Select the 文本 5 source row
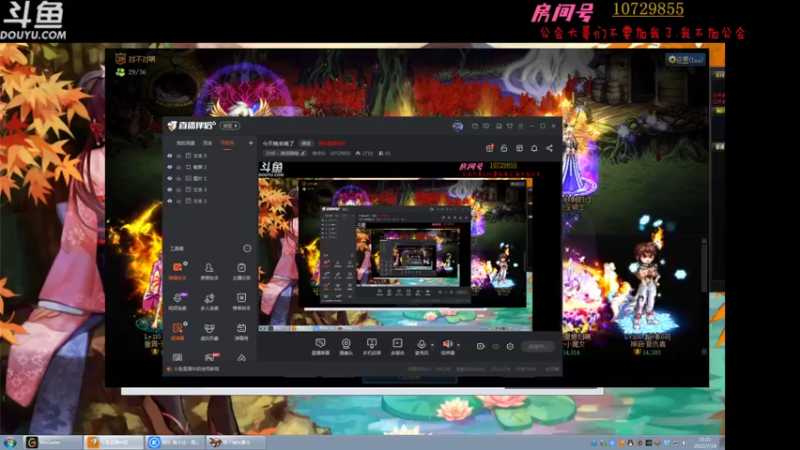 point(210,156)
